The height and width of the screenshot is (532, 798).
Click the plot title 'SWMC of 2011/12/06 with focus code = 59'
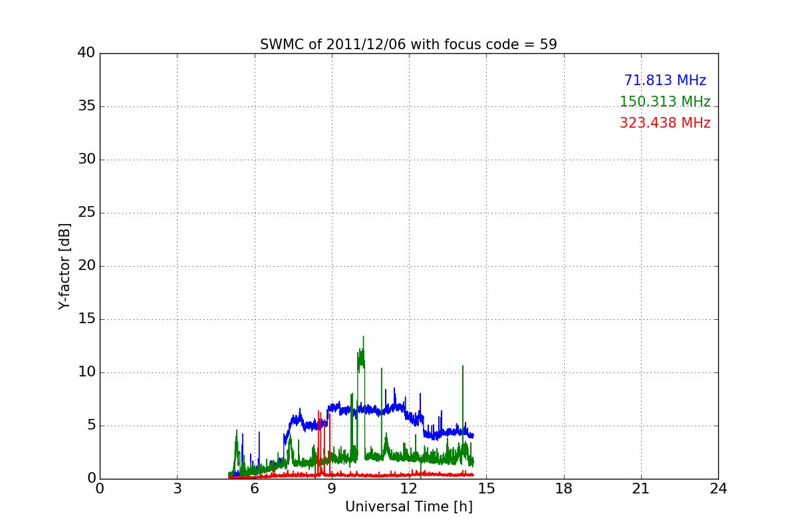coord(408,45)
